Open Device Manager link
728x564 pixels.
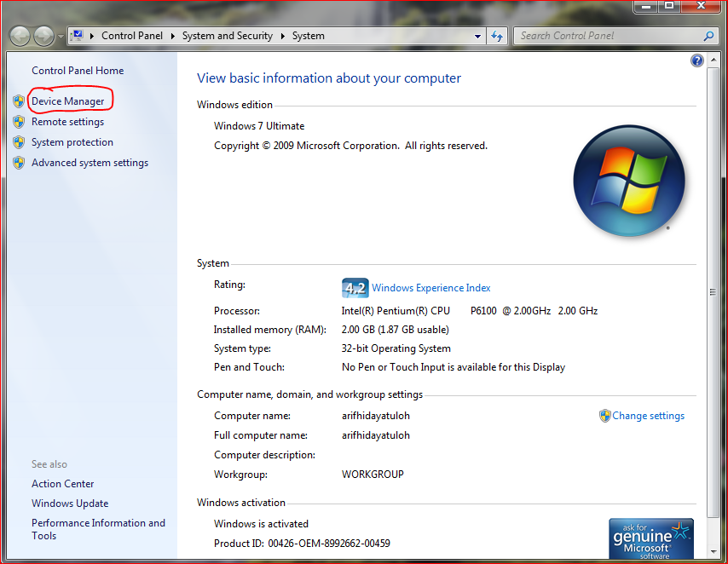coord(68,101)
